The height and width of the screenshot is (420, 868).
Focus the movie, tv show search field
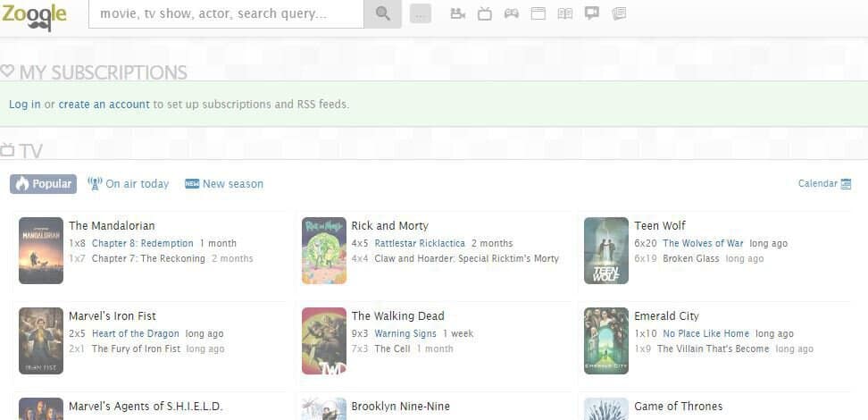click(226, 14)
